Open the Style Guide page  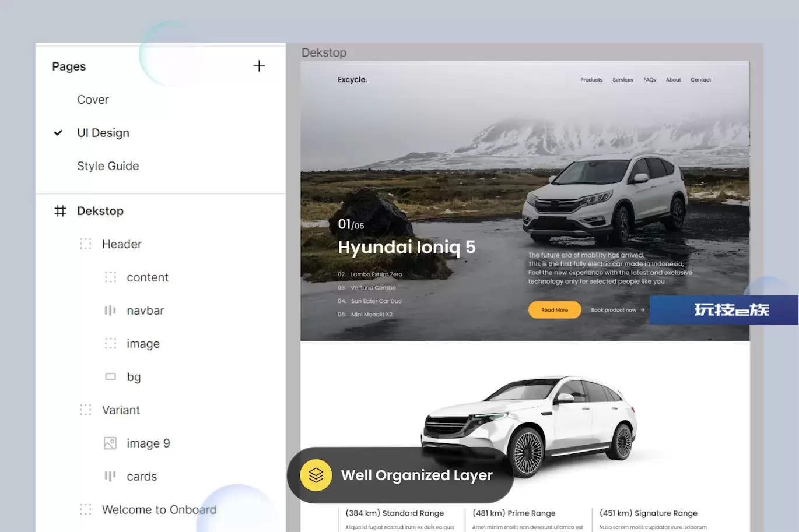pyautogui.click(x=108, y=166)
